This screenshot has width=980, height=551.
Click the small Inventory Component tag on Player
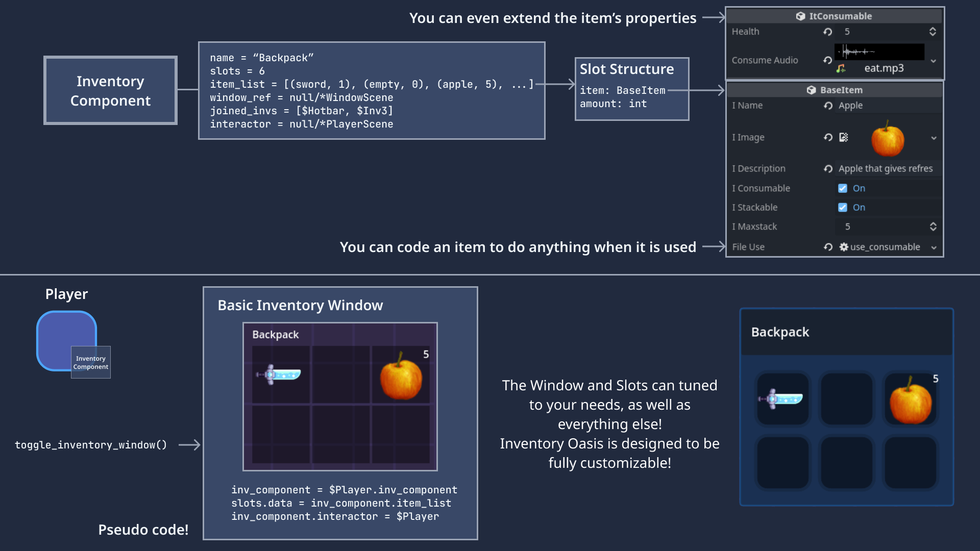91,362
